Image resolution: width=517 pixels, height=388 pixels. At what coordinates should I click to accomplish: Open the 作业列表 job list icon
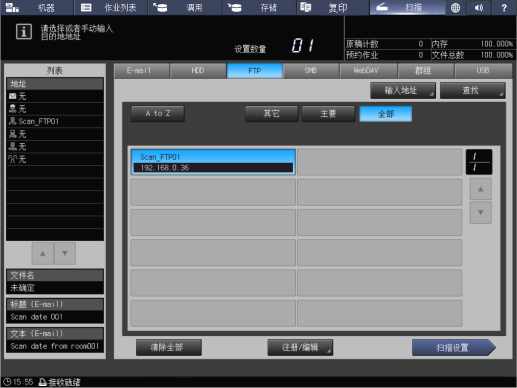(86, 7)
